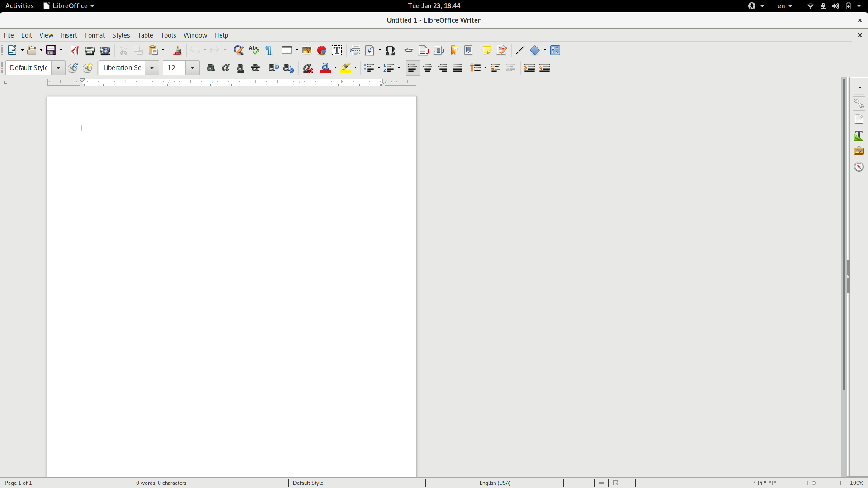Open Find & Replace tool
Image resolution: width=868 pixels, height=488 pixels.
click(x=239, y=50)
